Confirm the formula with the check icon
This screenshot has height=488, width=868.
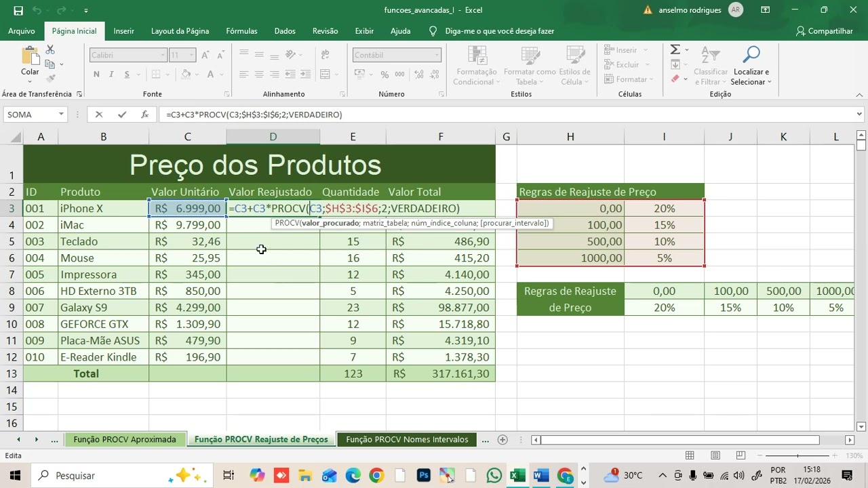[x=122, y=115]
